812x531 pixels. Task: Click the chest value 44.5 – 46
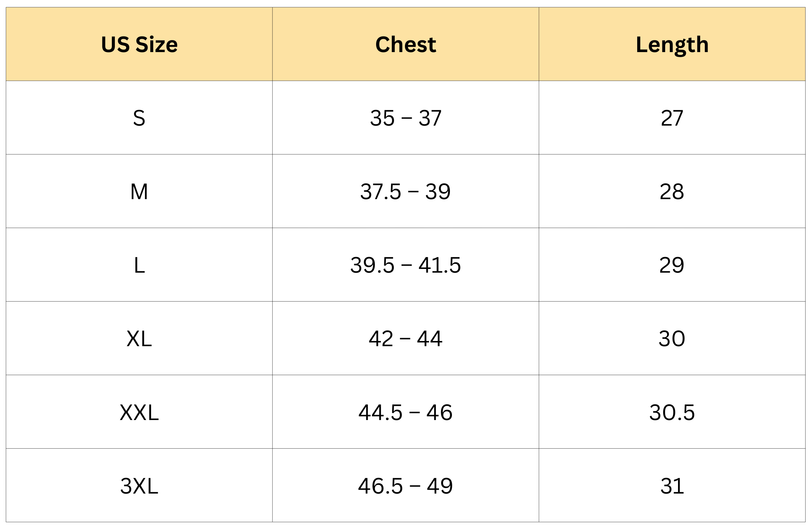tap(405, 413)
